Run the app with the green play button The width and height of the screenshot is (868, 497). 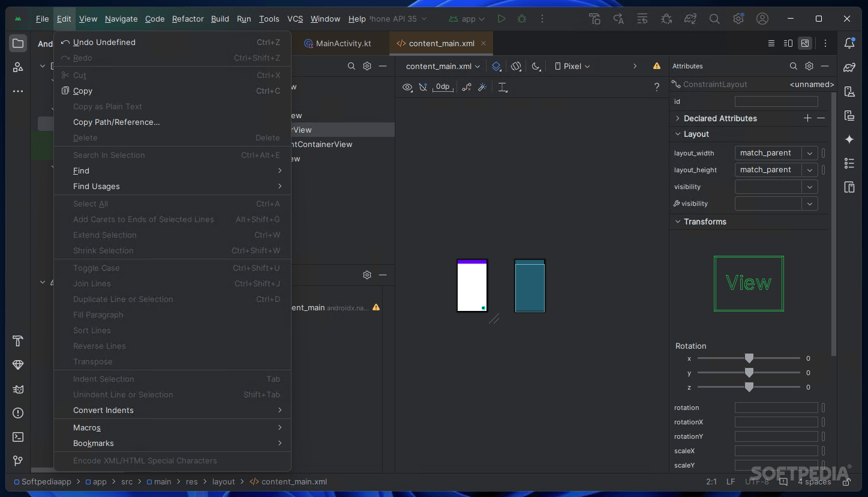click(x=501, y=19)
